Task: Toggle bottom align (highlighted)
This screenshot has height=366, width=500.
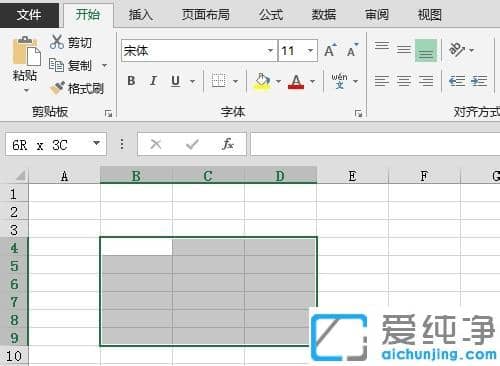Action: point(426,50)
